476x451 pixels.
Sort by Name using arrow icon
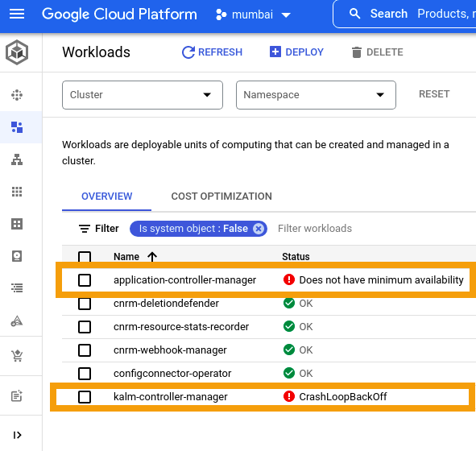click(152, 257)
